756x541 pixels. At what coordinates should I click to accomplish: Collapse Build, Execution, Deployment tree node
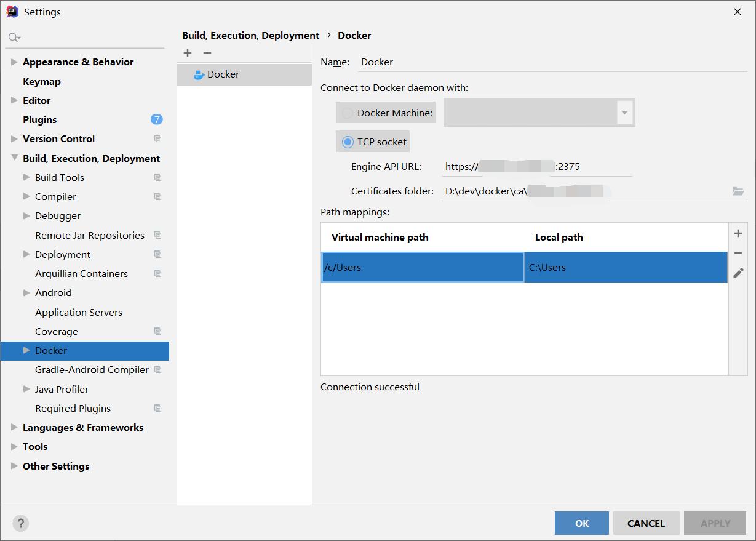pos(14,158)
